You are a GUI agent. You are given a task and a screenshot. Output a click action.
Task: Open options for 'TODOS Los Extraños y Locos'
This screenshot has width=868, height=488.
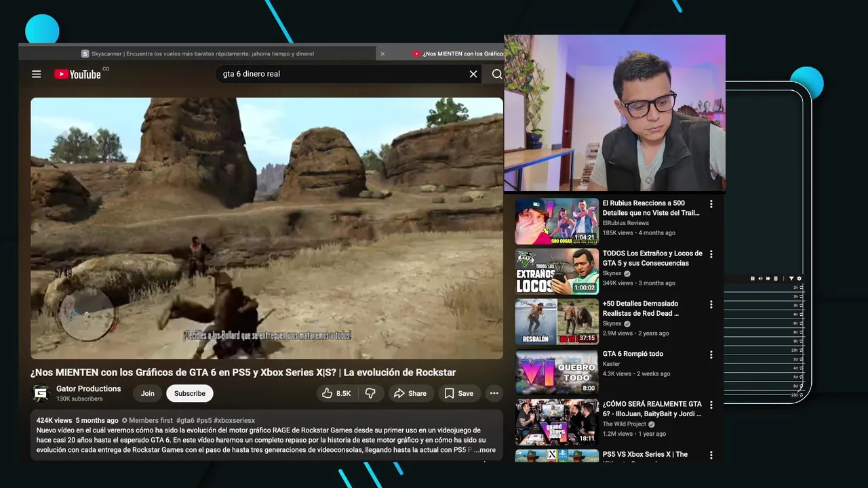click(711, 254)
